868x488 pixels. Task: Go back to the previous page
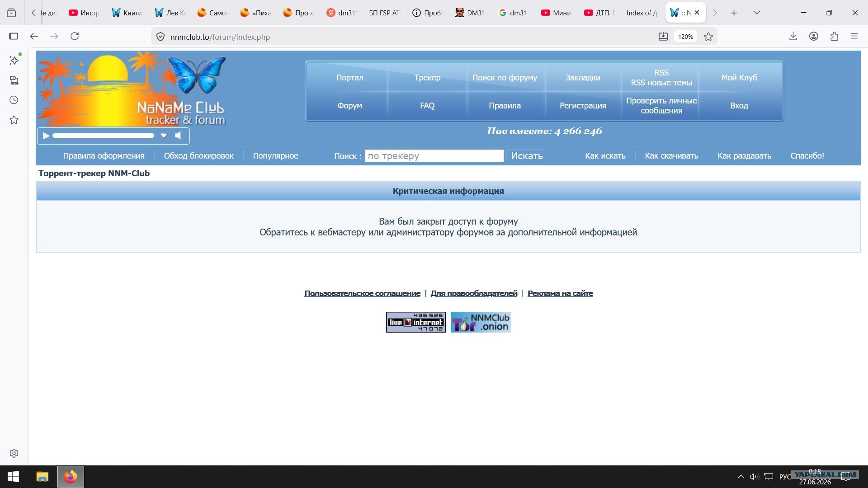click(x=34, y=36)
